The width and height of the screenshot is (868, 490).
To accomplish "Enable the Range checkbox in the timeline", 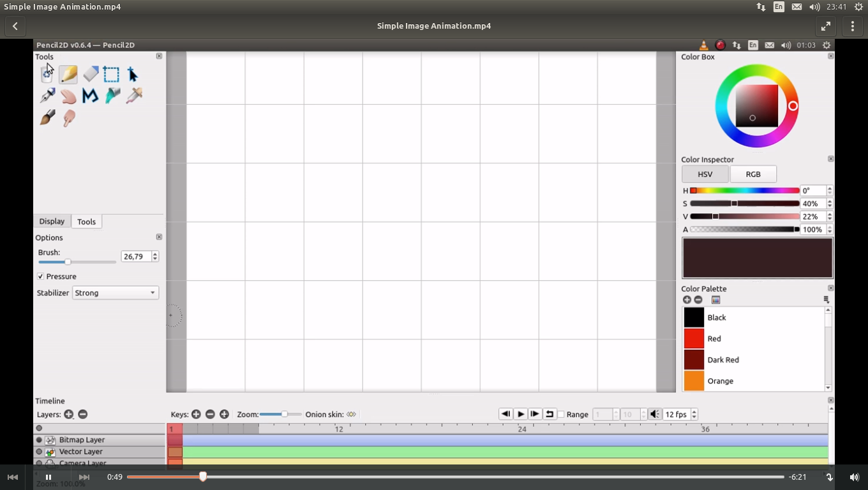I will 560,414.
